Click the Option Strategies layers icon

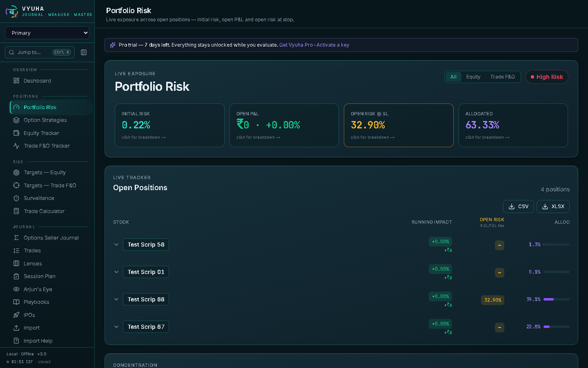coord(16,120)
